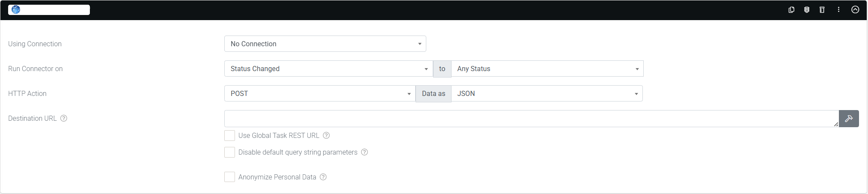Image resolution: width=868 pixels, height=194 pixels.
Task: Click the bug debug icon in header
Action: [x=806, y=9]
